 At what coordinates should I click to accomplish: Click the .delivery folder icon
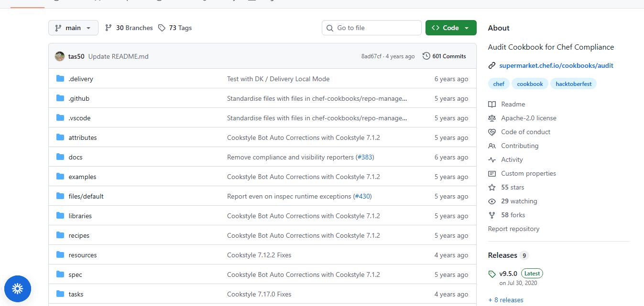(x=60, y=79)
